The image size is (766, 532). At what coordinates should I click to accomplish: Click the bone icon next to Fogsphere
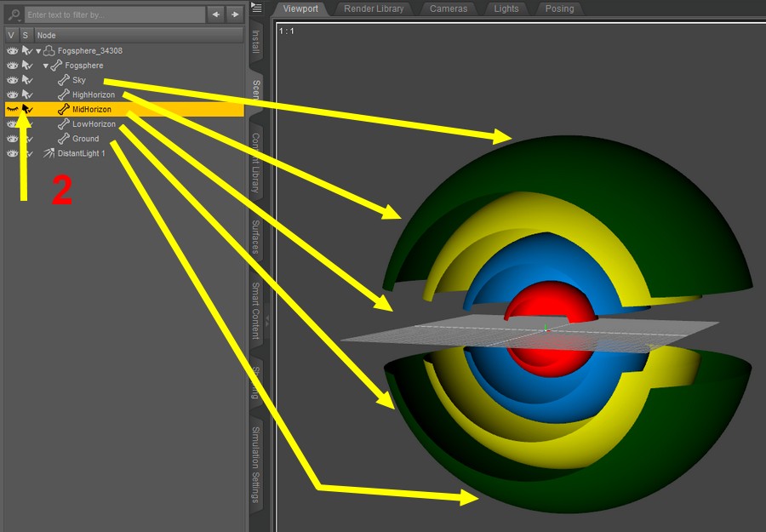click(56, 65)
